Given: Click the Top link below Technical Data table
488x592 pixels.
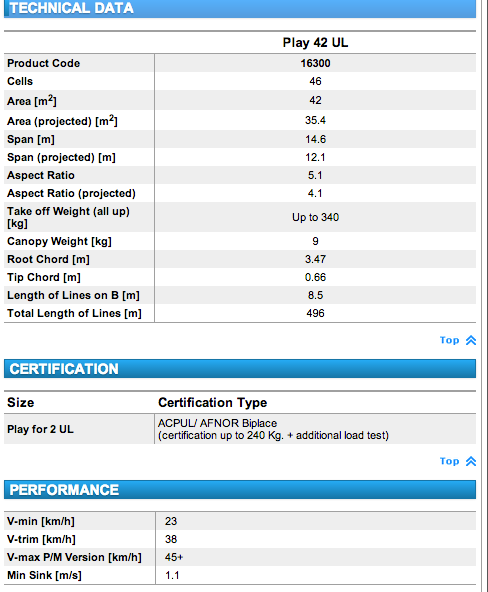Looking at the screenshot, I should [449, 340].
